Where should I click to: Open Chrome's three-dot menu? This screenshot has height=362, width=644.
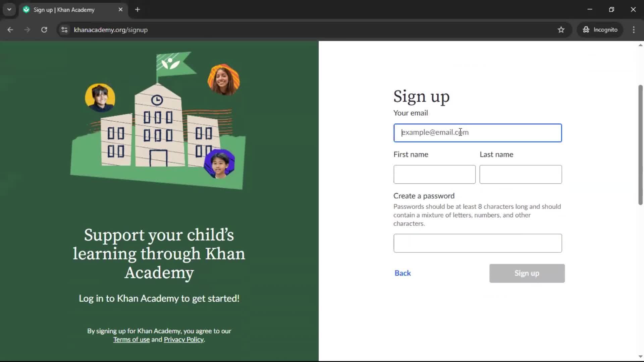[x=634, y=30]
